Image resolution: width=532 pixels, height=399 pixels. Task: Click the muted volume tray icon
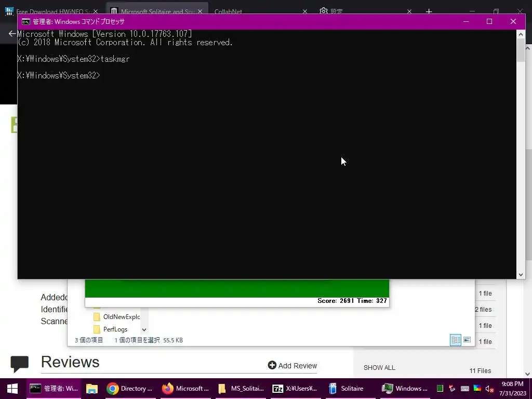click(x=489, y=389)
